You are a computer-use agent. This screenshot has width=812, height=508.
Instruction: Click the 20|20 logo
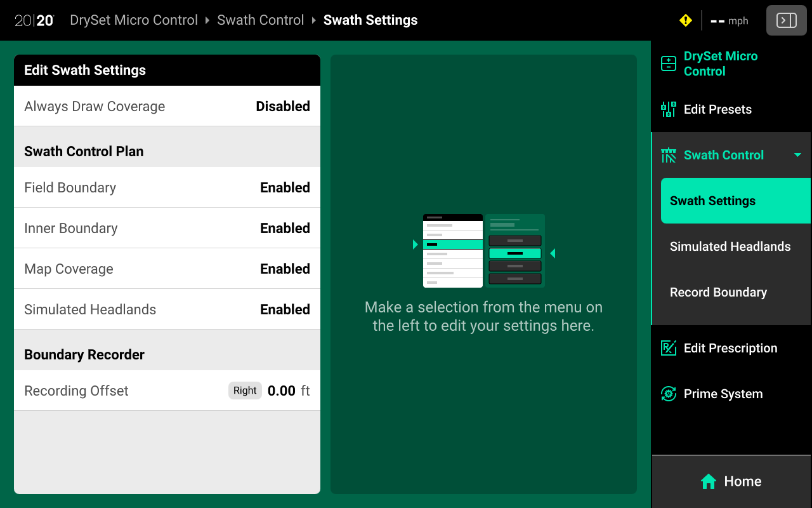34,20
